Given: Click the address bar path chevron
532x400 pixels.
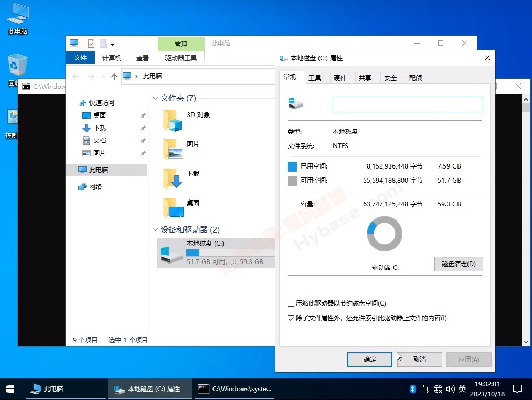Looking at the screenshot, I should pyautogui.click(x=137, y=76).
